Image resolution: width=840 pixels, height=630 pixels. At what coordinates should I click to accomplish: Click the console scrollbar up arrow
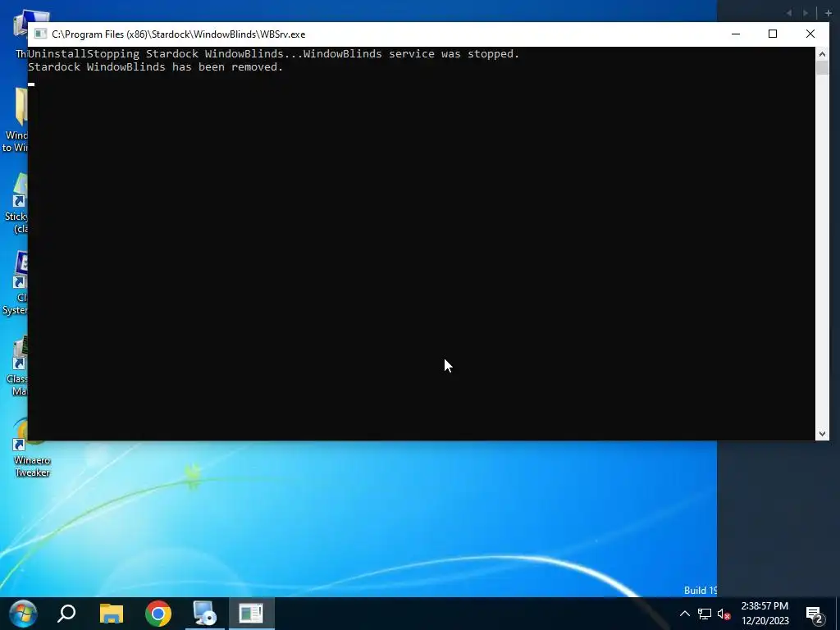pos(822,54)
